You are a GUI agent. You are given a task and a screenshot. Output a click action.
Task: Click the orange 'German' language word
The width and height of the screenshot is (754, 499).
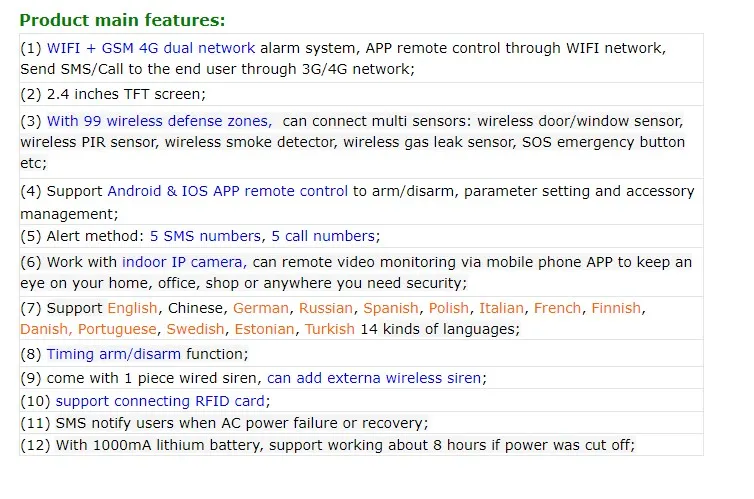click(x=261, y=308)
